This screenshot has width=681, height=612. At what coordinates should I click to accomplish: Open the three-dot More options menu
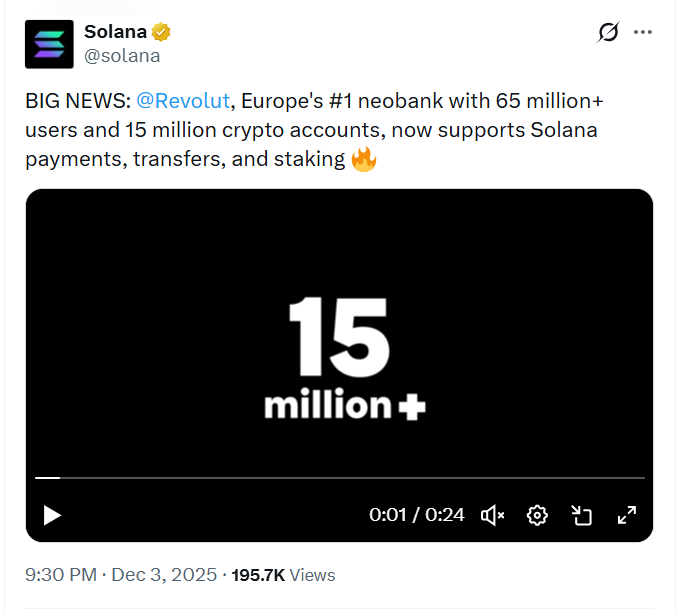[x=643, y=33]
